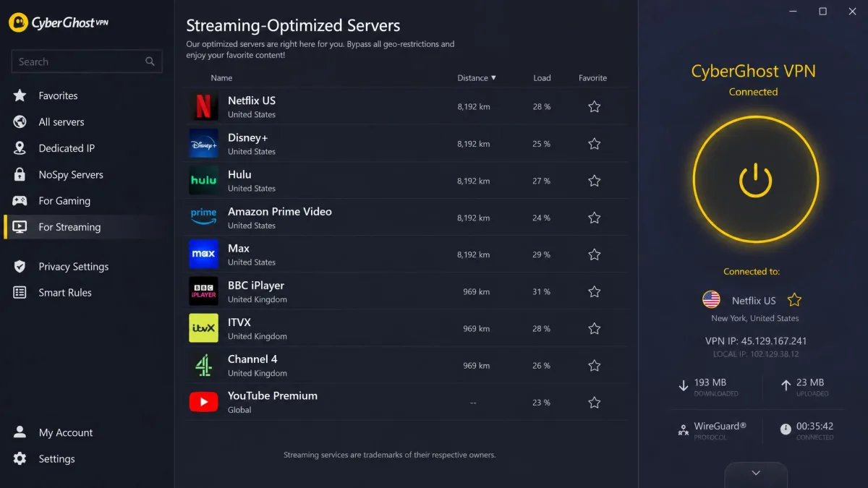The height and width of the screenshot is (488, 868).
Task: Expand the bottom chevron panel
Action: click(756, 474)
